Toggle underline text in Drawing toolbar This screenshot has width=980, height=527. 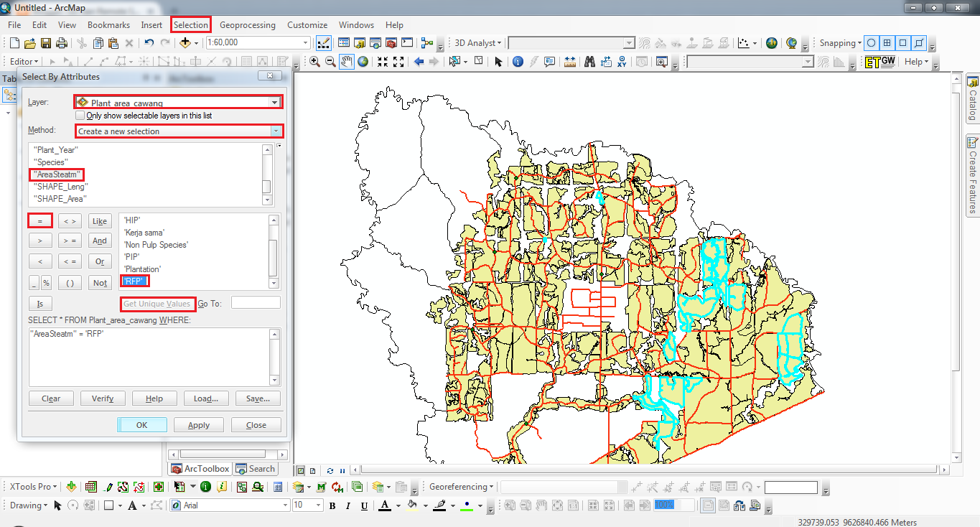click(x=364, y=505)
